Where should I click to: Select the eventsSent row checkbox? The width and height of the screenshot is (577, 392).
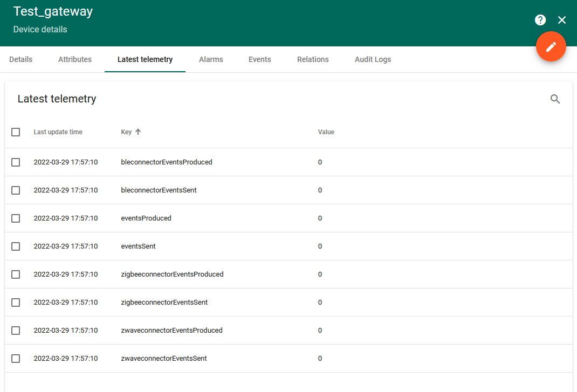(16, 246)
